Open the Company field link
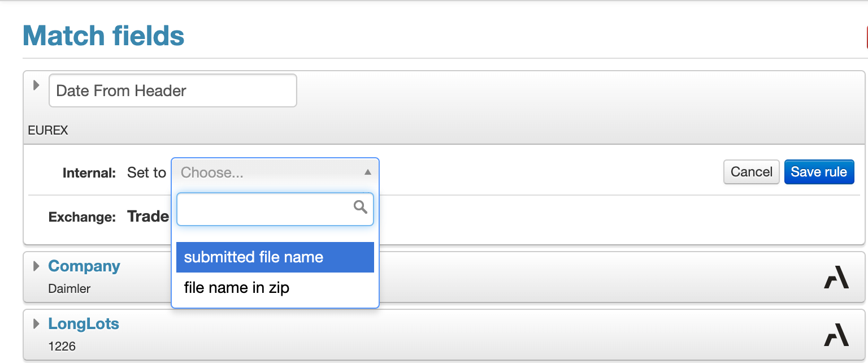The height and width of the screenshot is (363, 868). 84,266
